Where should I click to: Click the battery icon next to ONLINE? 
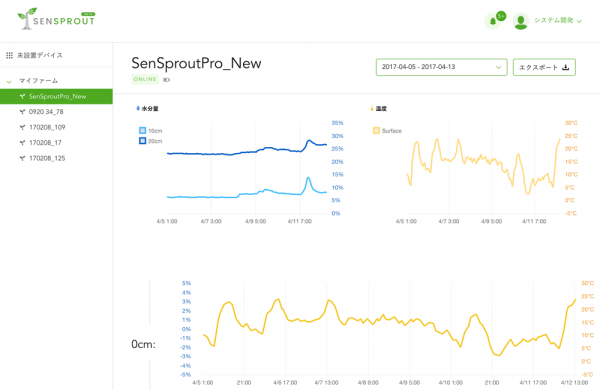166,80
